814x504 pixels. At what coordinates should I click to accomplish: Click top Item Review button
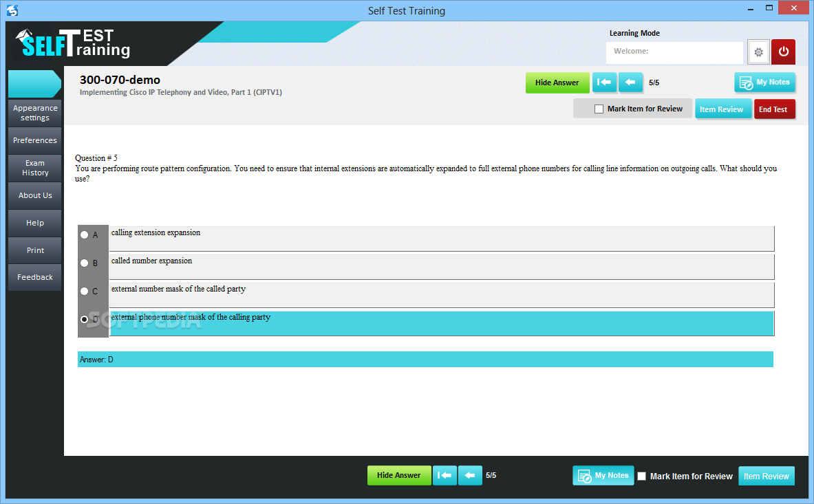point(722,109)
